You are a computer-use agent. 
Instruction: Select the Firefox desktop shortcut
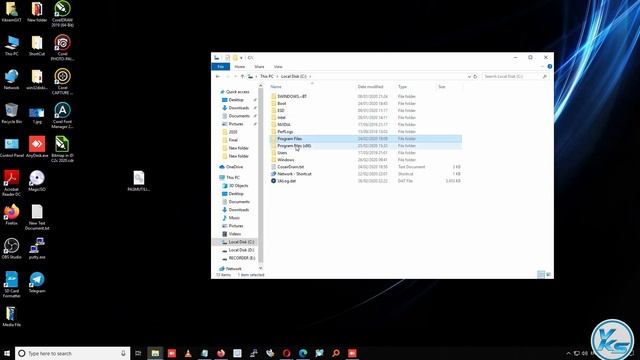11,215
